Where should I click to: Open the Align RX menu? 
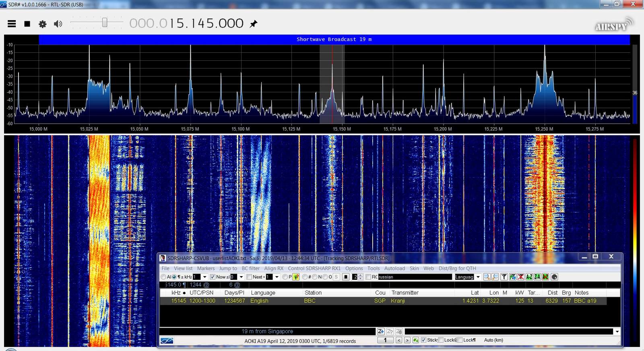pos(274,268)
